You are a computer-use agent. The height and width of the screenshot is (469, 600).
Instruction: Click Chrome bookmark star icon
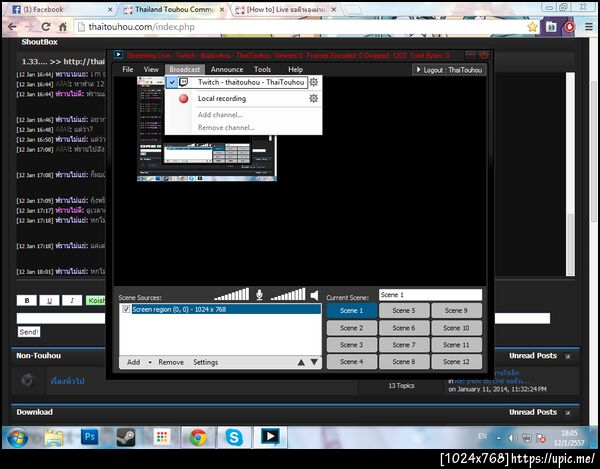[532, 27]
